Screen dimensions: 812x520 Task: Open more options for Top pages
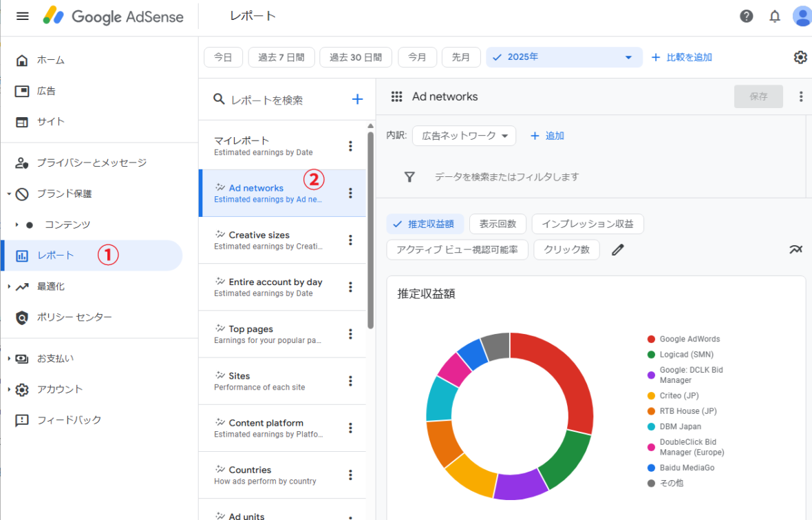(x=350, y=334)
